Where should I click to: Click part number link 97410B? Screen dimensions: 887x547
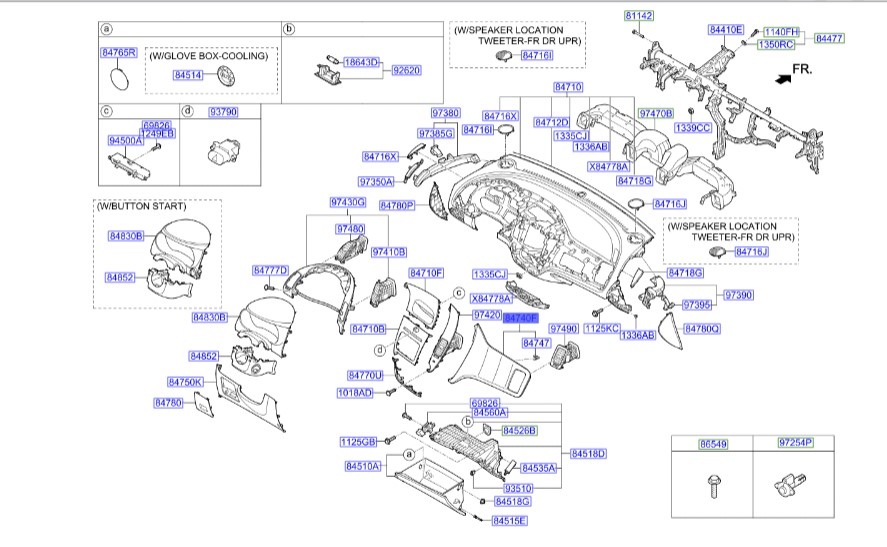(389, 252)
